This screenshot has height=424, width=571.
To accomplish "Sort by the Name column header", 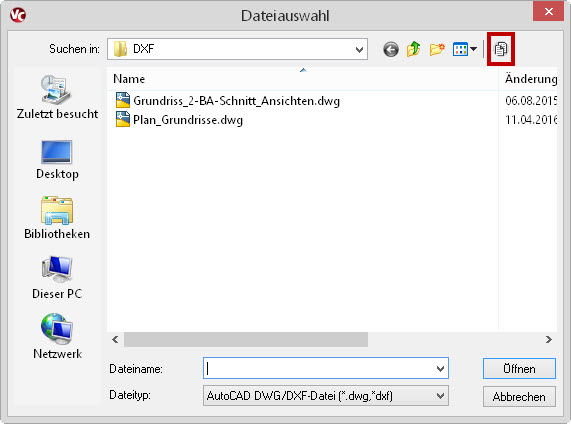I will click(303, 79).
